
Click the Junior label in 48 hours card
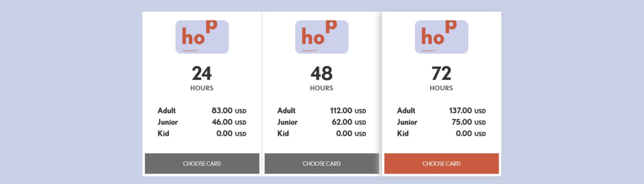pyautogui.click(x=287, y=122)
